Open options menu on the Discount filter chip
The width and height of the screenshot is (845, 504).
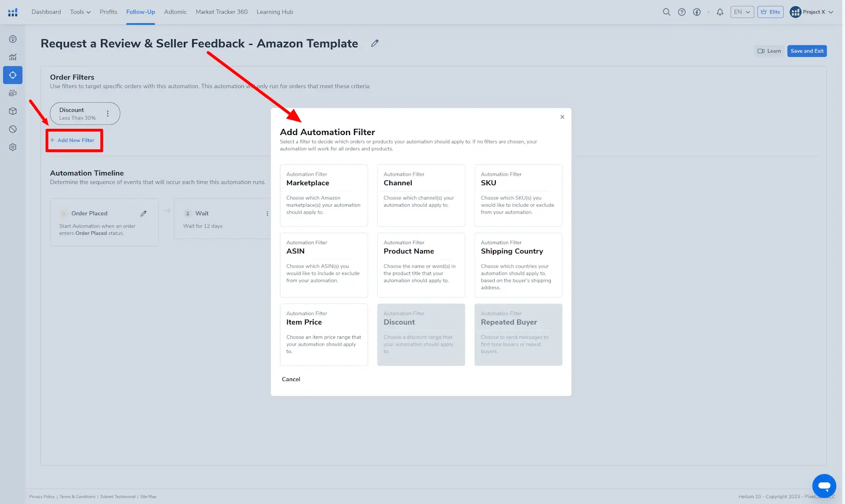(108, 113)
